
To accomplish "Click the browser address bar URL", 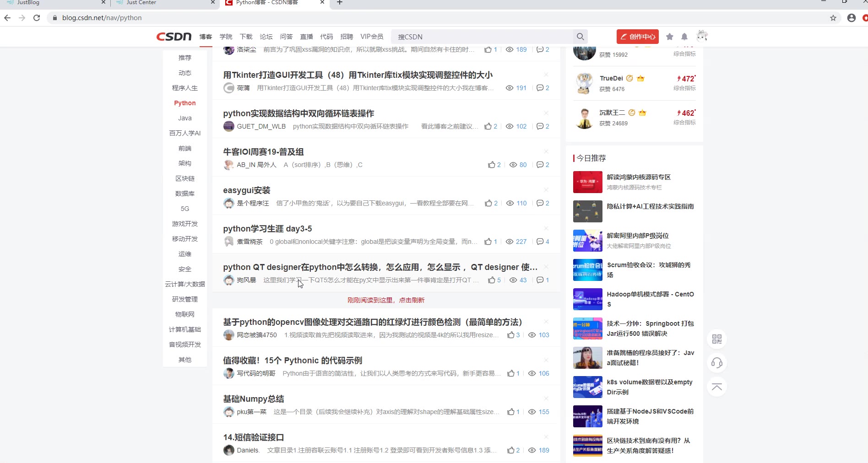I will click(x=102, y=18).
